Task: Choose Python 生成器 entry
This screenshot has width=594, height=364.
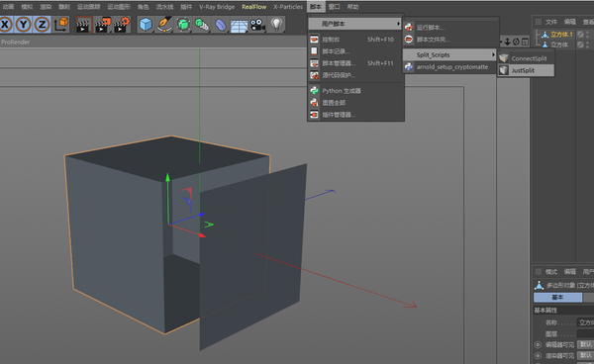Action: [x=355, y=91]
